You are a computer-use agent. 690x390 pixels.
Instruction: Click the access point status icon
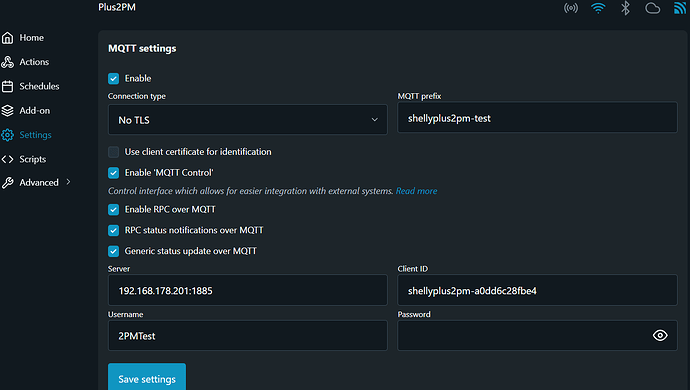[571, 8]
